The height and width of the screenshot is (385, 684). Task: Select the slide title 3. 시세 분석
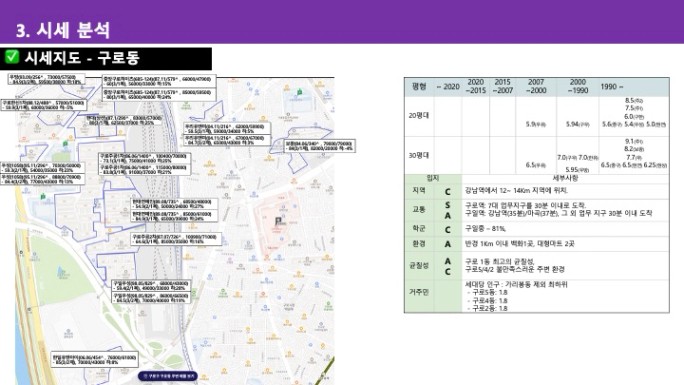click(63, 30)
